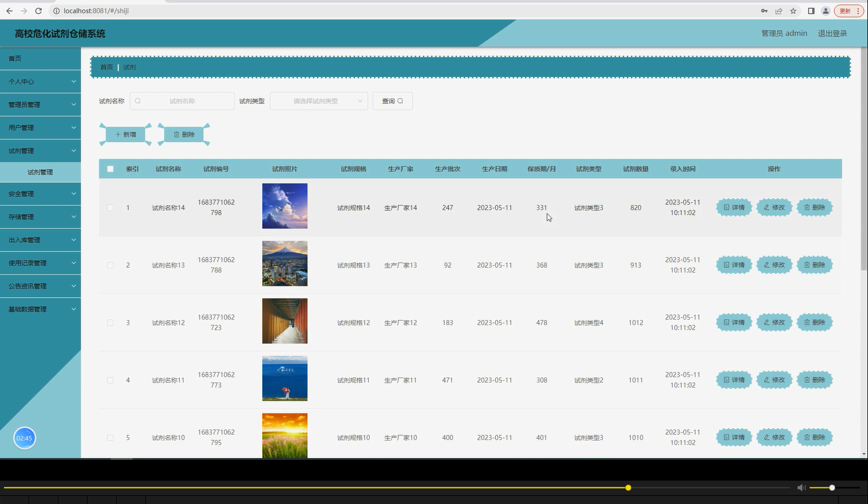Open 试剂名称13 mountain city thumbnail
The image size is (868, 504).
[285, 263]
